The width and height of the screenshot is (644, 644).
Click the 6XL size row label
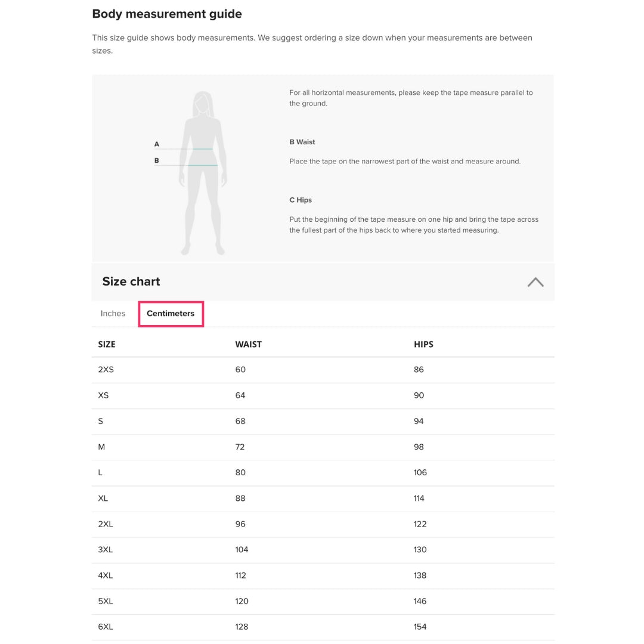(x=106, y=627)
